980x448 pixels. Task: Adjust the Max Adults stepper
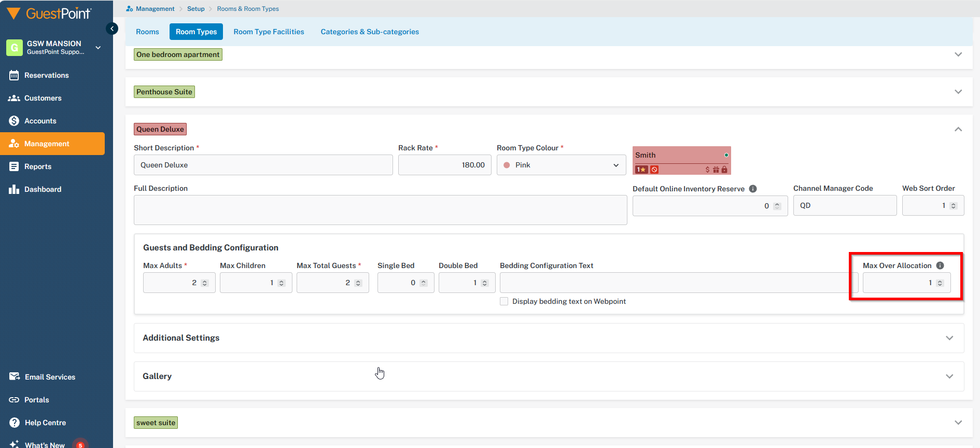(205, 283)
